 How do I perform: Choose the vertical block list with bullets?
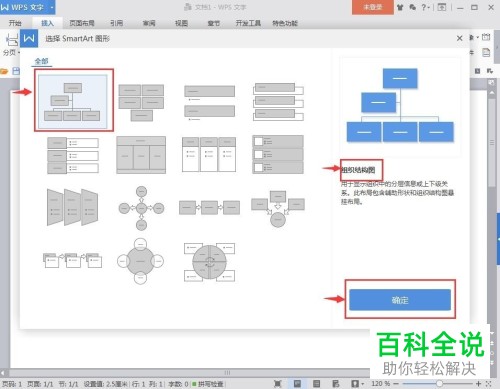(73, 155)
